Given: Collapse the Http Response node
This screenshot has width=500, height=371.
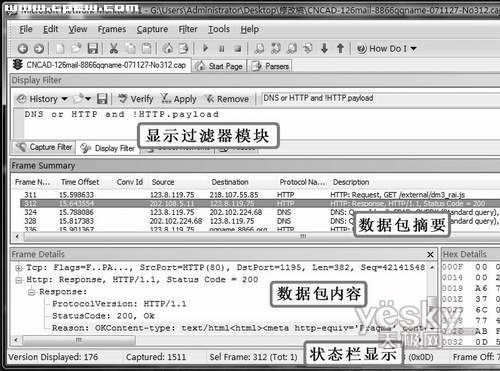Looking at the screenshot, I should tap(19, 280).
